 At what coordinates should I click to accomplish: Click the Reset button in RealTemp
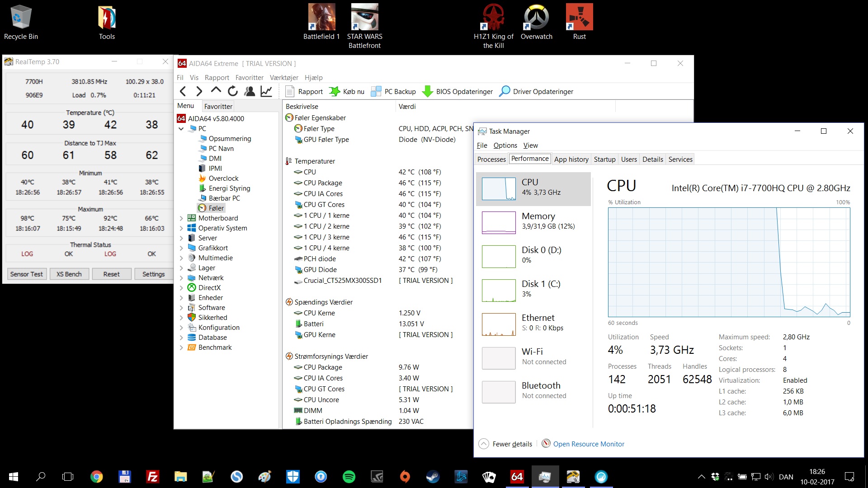pyautogui.click(x=111, y=274)
